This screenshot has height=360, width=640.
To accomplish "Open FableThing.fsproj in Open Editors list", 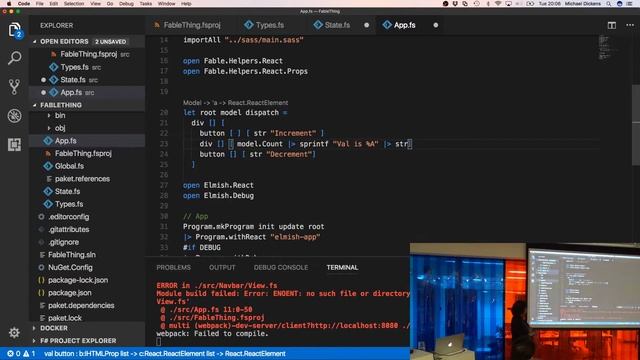I will click(x=88, y=54).
